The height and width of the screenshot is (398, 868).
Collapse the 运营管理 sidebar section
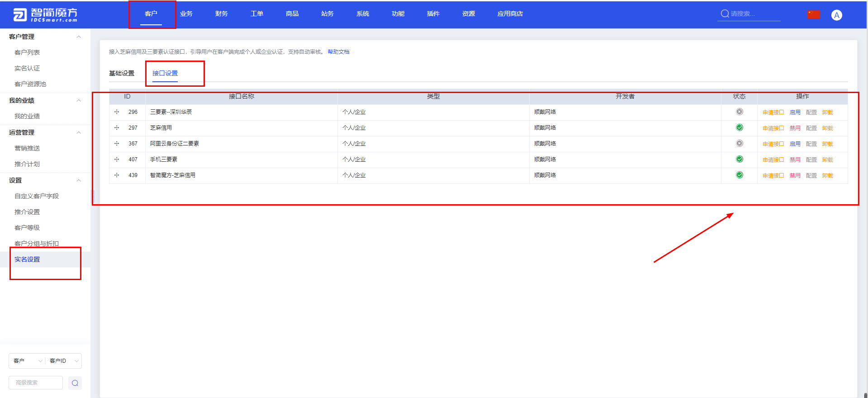(x=79, y=132)
